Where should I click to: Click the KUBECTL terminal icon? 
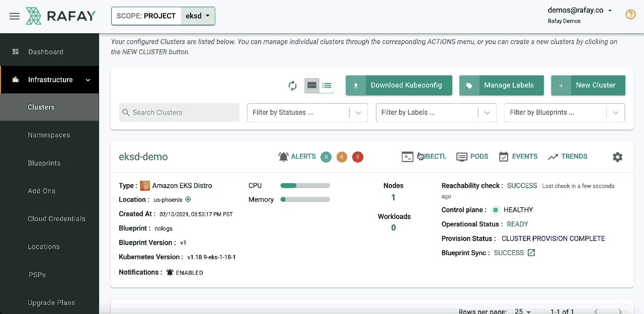click(x=408, y=156)
